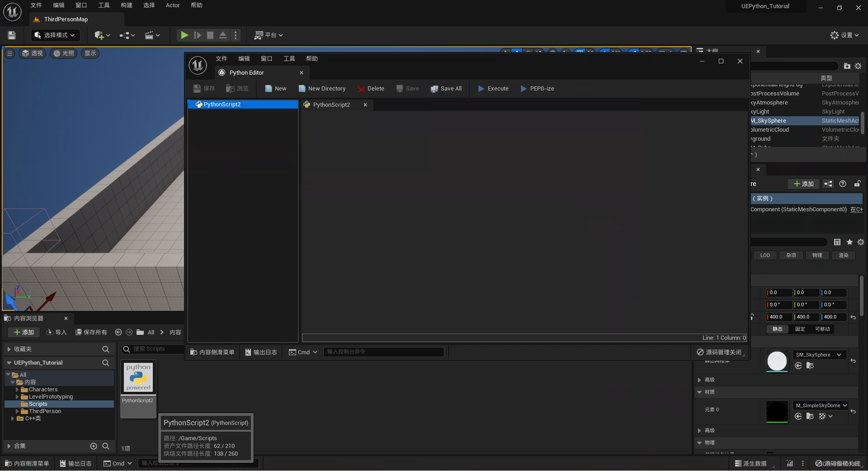Open 输出日志 in Python Editor status bar
868x471 pixels.
tap(261, 352)
